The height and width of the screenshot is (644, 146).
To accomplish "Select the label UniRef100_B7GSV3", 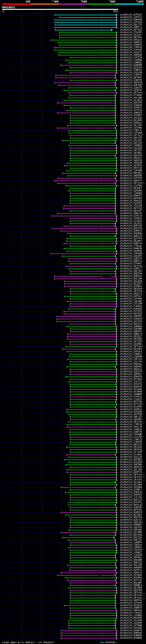I will pyautogui.click(x=131, y=384).
